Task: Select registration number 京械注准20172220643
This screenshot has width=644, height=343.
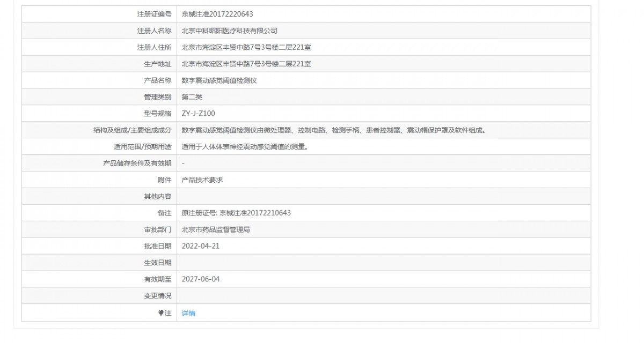Action: 217,14
